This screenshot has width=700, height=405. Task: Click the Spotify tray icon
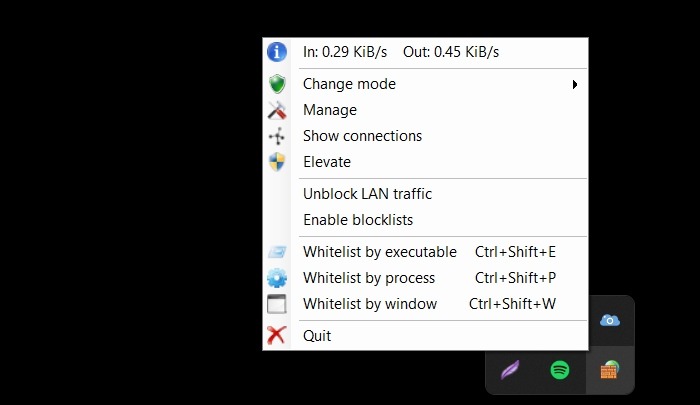pos(560,370)
